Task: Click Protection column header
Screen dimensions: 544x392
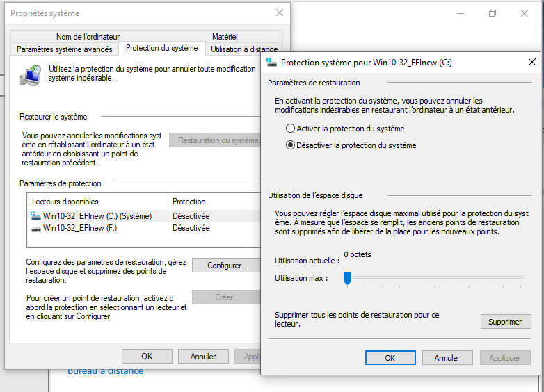Action: [x=214, y=202]
